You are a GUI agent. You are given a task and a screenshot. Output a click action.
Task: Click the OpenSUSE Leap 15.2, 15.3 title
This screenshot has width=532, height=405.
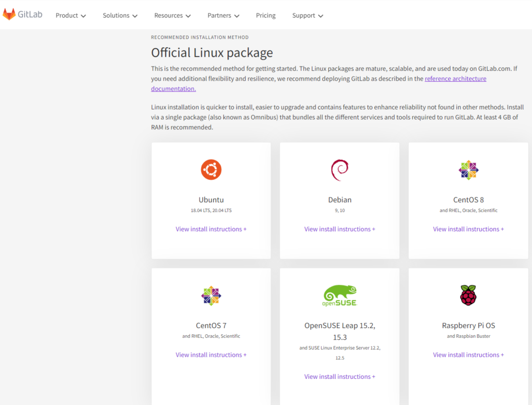coord(340,332)
